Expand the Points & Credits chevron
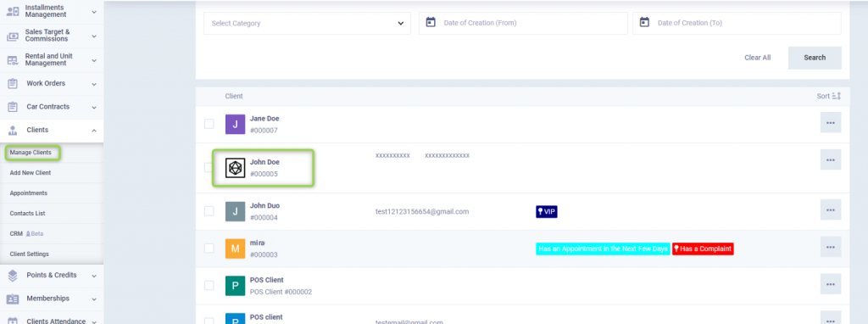Image resolution: width=868 pixels, height=324 pixels. click(x=94, y=276)
